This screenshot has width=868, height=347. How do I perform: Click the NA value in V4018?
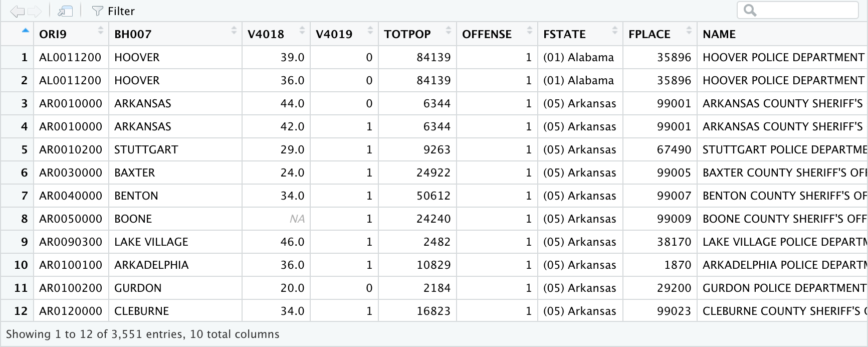(297, 219)
